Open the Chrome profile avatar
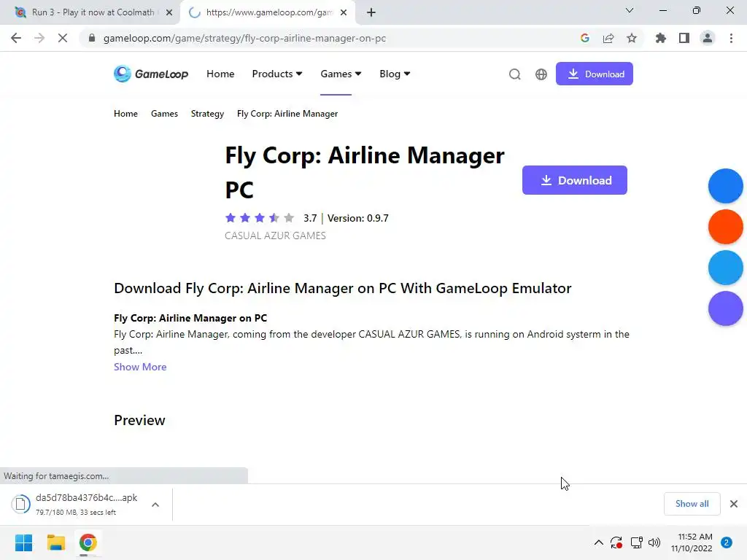 (x=708, y=38)
